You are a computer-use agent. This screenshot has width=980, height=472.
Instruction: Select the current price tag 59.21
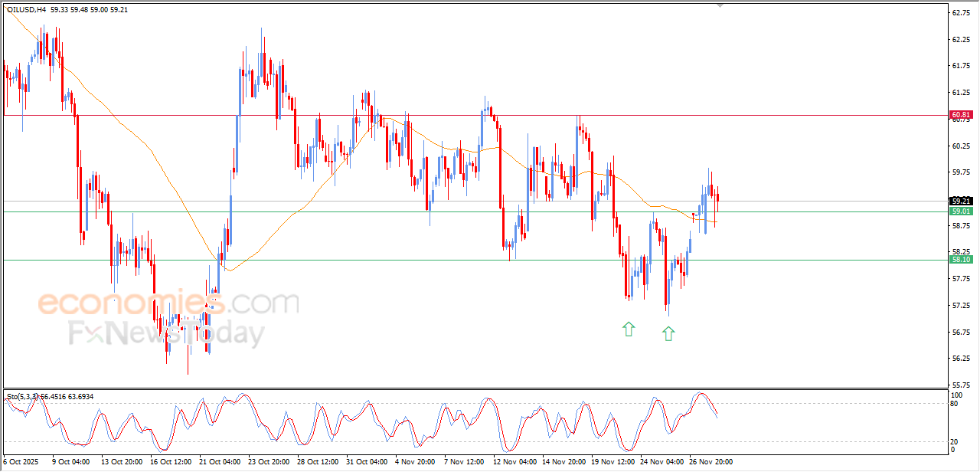coord(961,201)
